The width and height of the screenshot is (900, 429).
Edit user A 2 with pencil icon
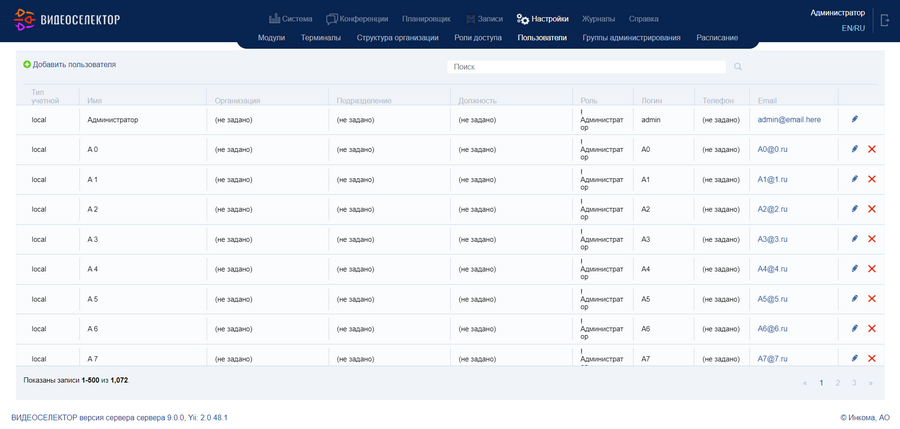(x=855, y=208)
